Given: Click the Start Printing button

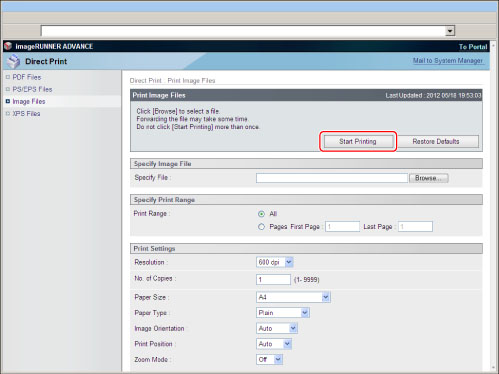Looking at the screenshot, I should tap(358, 141).
